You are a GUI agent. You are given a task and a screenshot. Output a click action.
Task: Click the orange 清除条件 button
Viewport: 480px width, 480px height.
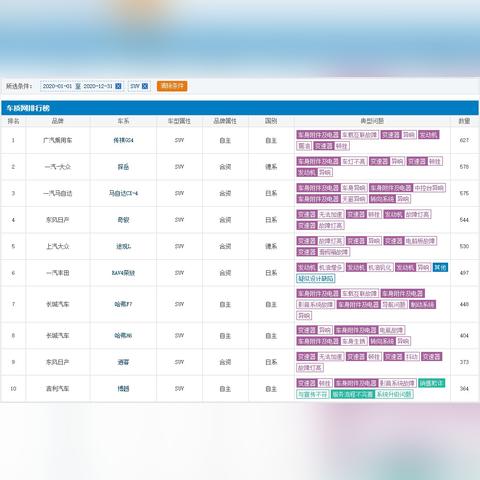click(x=172, y=86)
